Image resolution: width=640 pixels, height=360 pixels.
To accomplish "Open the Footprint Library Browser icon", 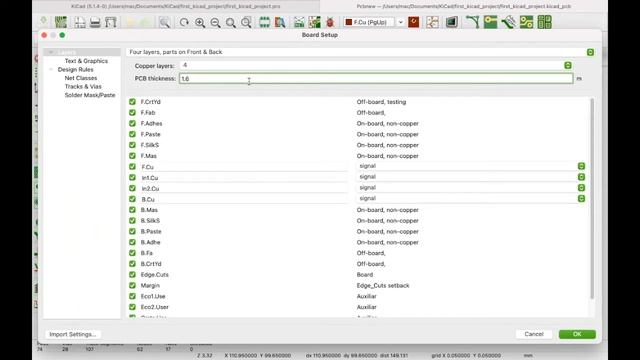I will point(280,22).
